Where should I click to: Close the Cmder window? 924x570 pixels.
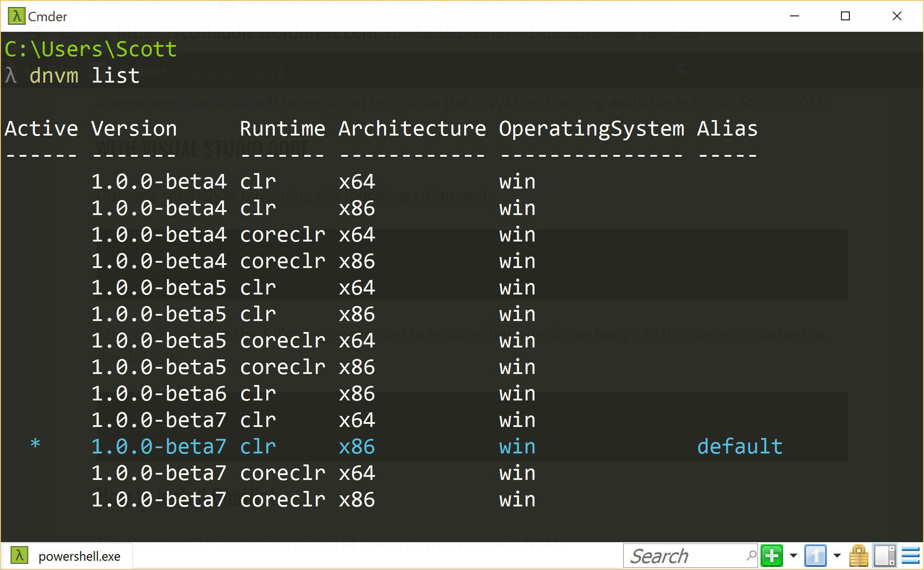[x=897, y=16]
